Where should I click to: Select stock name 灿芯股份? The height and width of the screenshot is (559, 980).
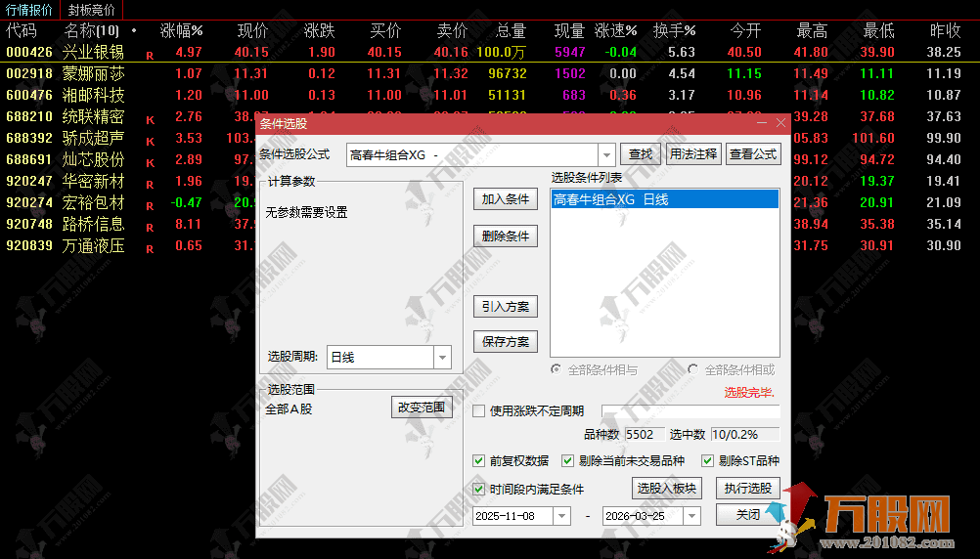(93, 160)
